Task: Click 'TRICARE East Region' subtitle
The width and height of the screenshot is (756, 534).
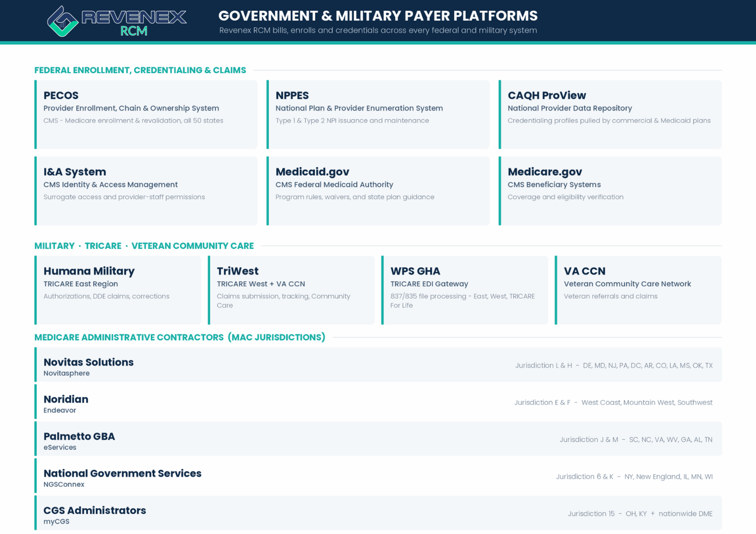Action: click(x=81, y=284)
